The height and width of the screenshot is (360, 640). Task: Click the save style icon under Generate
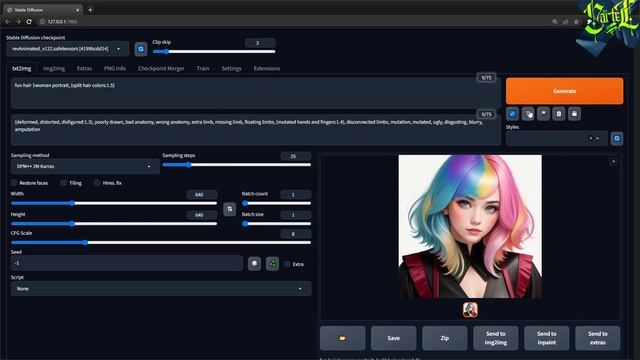(x=574, y=114)
